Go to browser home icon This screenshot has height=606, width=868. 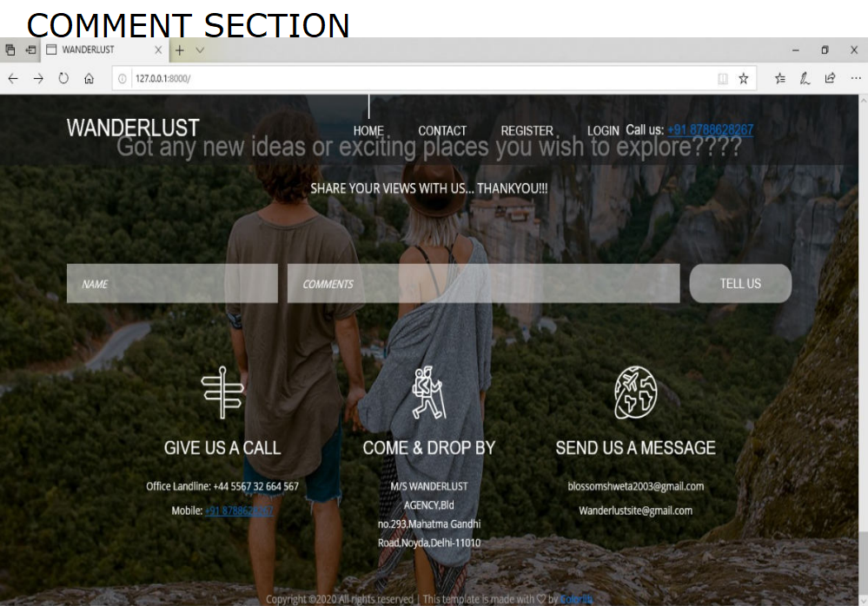click(89, 78)
